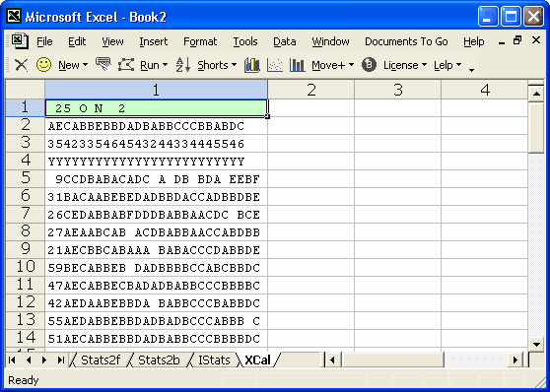Click the vertical scrollbar down arrow
The image size is (550, 392).
point(536,345)
